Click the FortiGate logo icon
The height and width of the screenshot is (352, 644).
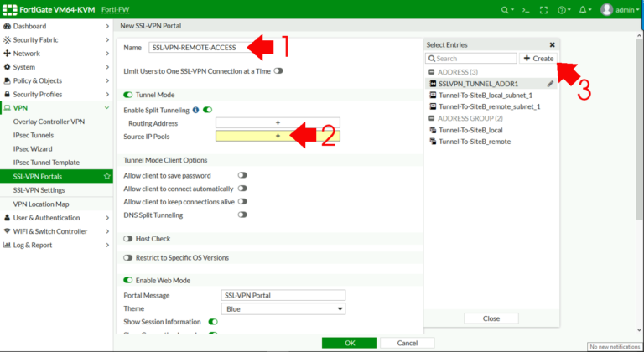(x=10, y=9)
